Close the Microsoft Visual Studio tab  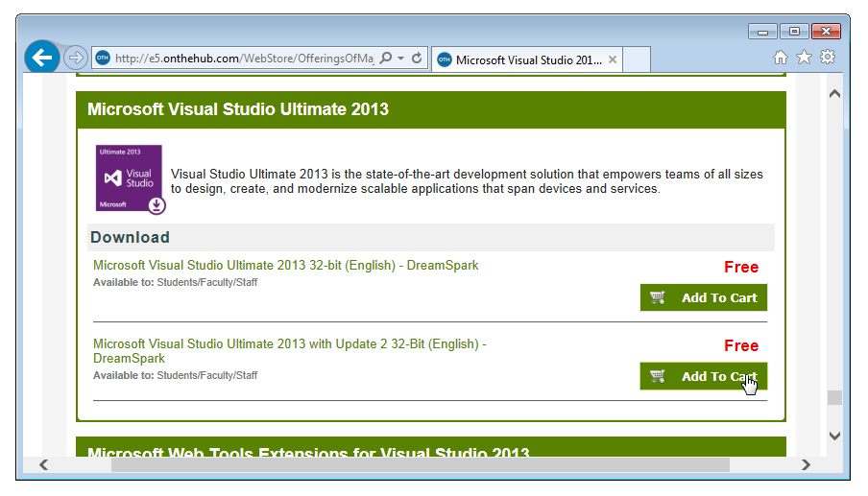613,59
